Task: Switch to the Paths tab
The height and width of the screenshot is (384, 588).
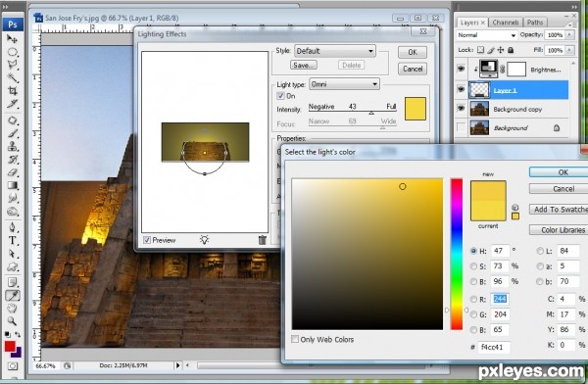Action: coord(535,23)
